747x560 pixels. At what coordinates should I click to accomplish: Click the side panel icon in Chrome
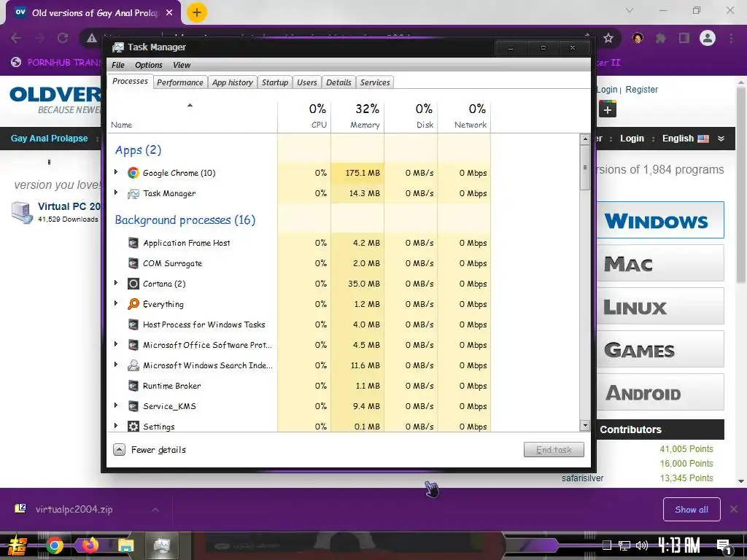(684, 38)
